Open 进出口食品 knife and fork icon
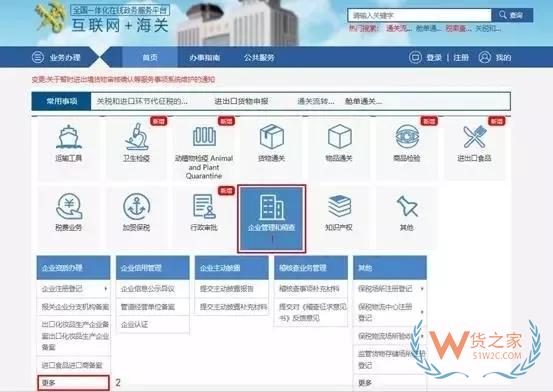Image resolution: width=553 pixels, height=392 pixels. coord(475,137)
